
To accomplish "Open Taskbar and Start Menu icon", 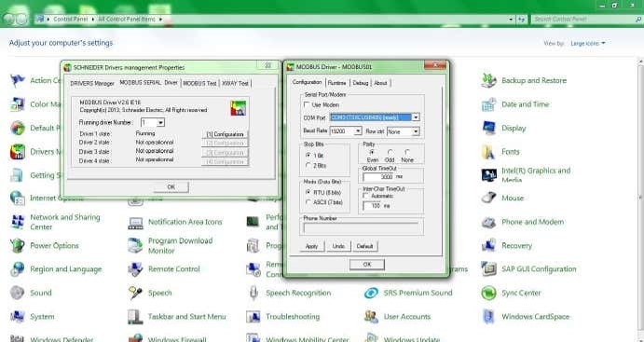I will click(135, 317).
